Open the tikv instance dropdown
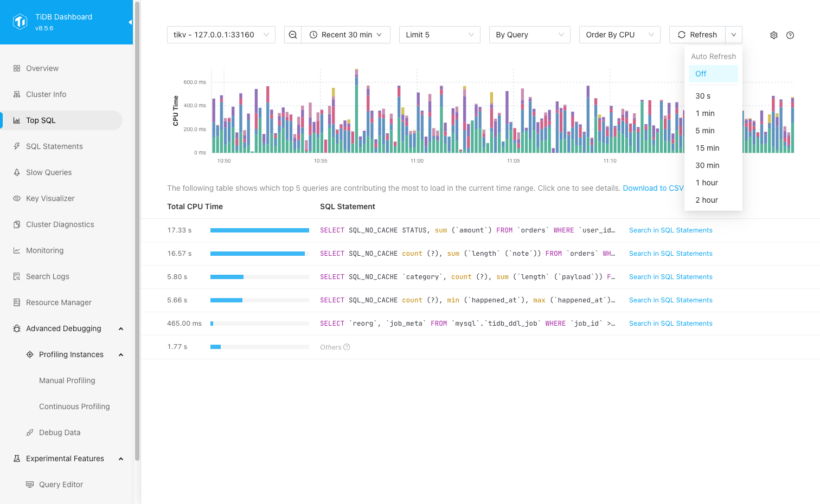This screenshot has height=504, width=820. (221, 35)
